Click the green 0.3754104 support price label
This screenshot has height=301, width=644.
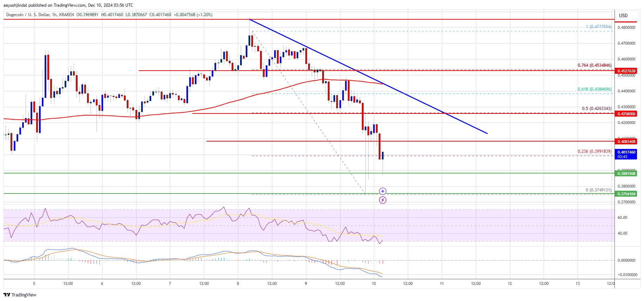(626, 194)
